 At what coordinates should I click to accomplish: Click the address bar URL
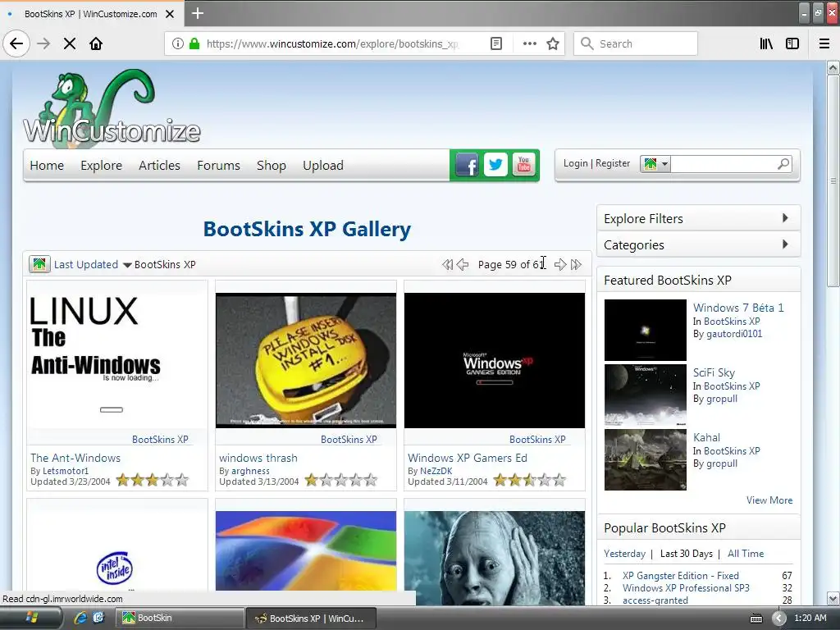(333, 43)
